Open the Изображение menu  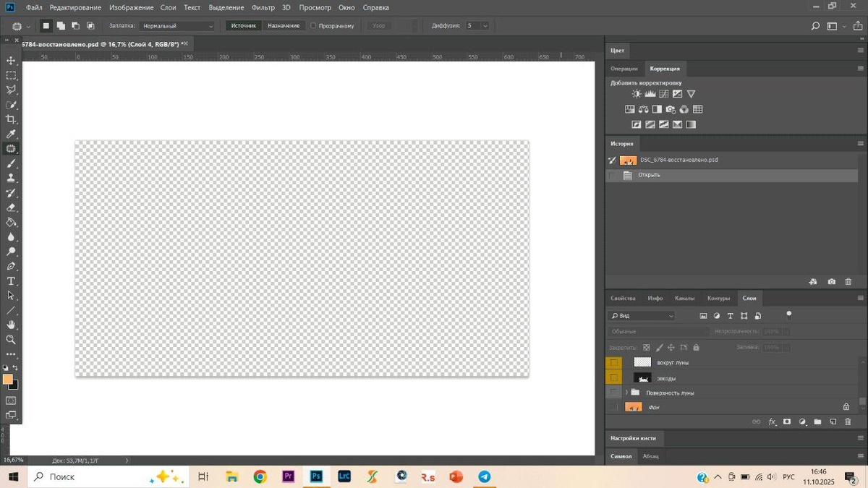click(132, 7)
